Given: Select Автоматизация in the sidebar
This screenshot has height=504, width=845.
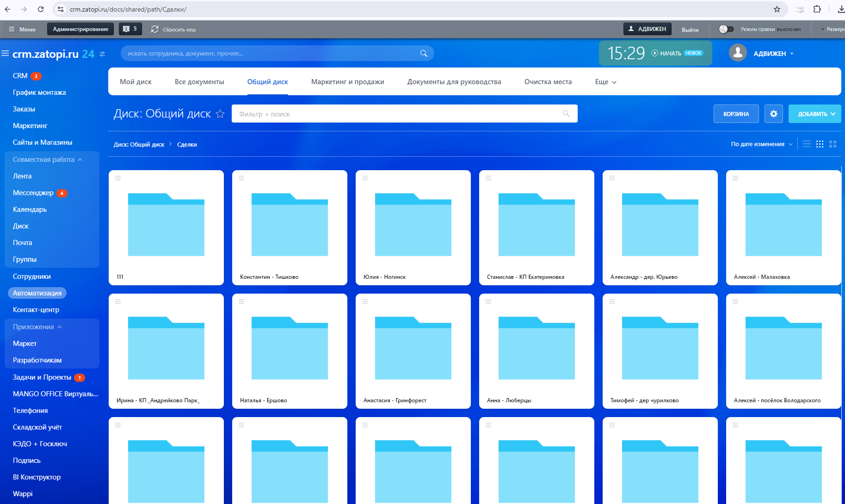Looking at the screenshot, I should click(37, 293).
